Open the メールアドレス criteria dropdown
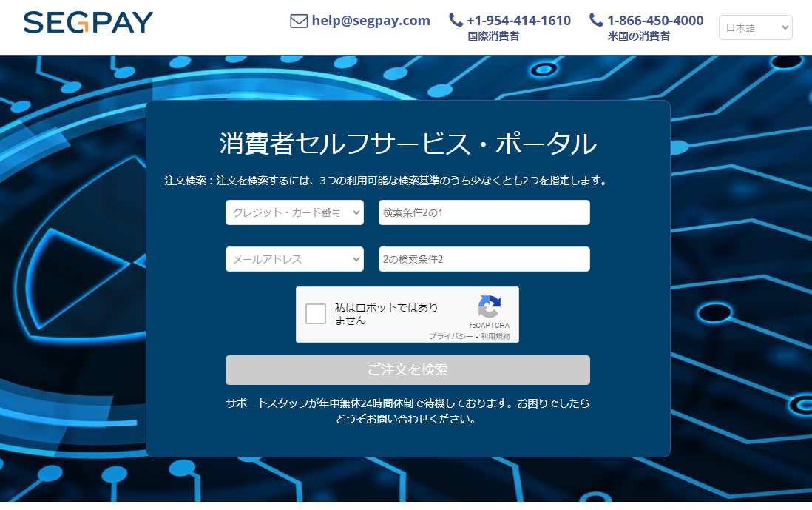This screenshot has height=510, width=812. [294, 259]
